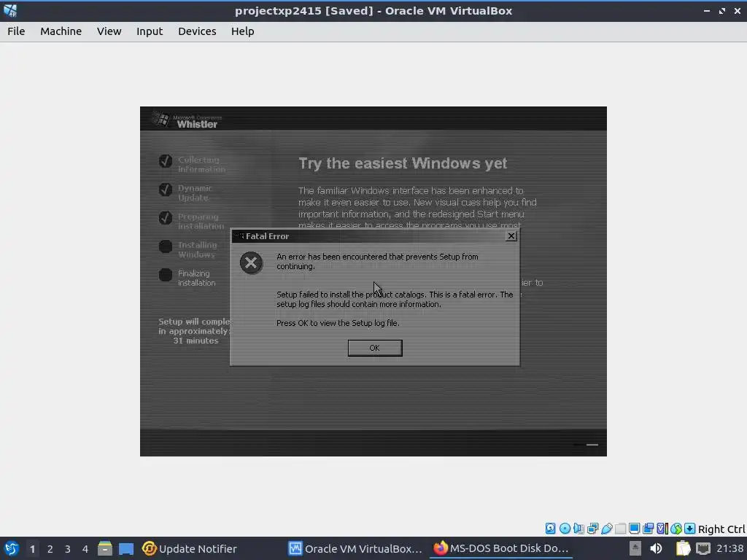
Task: Click the 21:38 clock
Action: point(729,548)
